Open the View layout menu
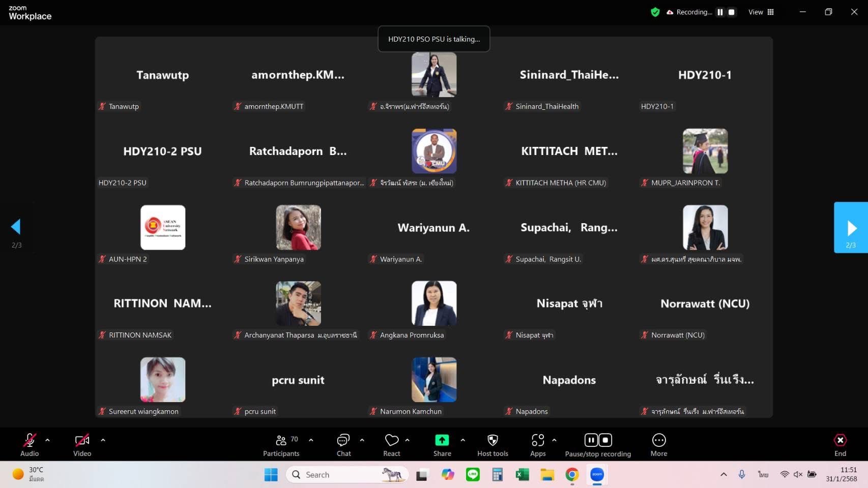The width and height of the screenshot is (868, 488). click(x=761, y=12)
